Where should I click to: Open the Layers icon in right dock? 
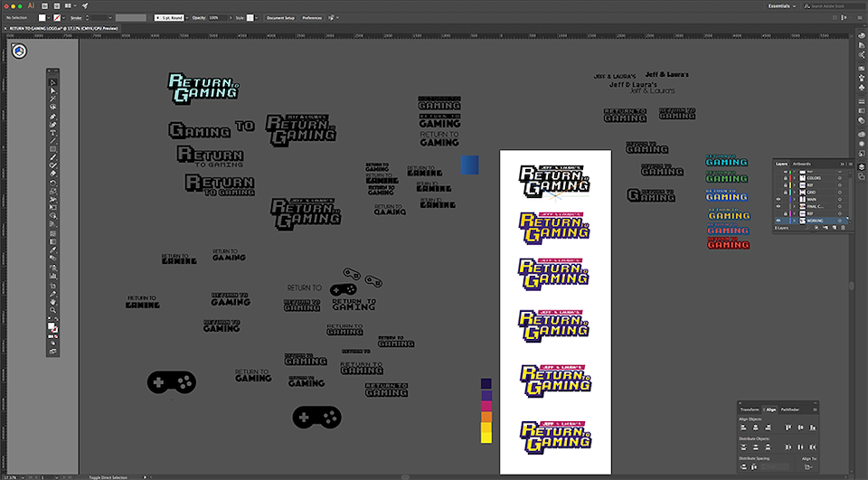click(x=860, y=168)
